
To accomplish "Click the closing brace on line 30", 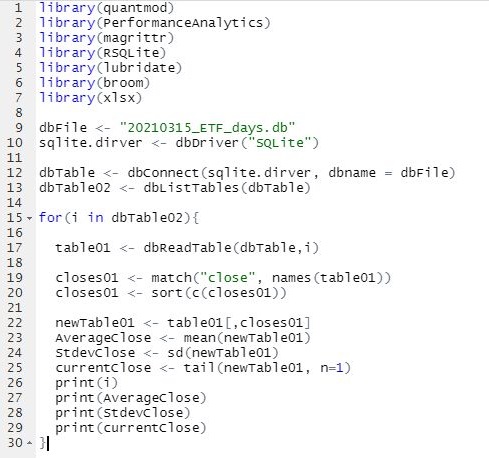I will point(42,443).
